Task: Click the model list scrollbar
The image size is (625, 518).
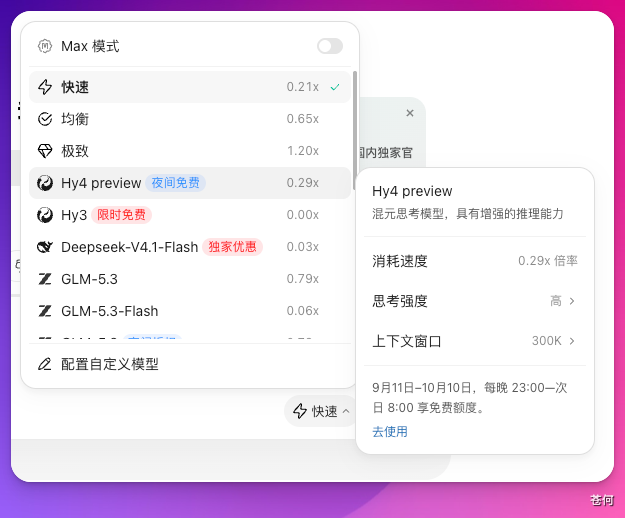Action: 354,130
